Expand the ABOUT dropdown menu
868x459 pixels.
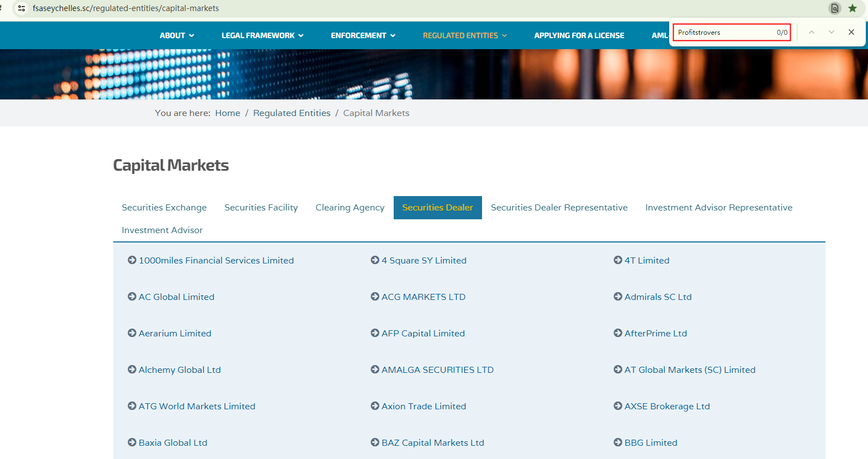tap(177, 35)
